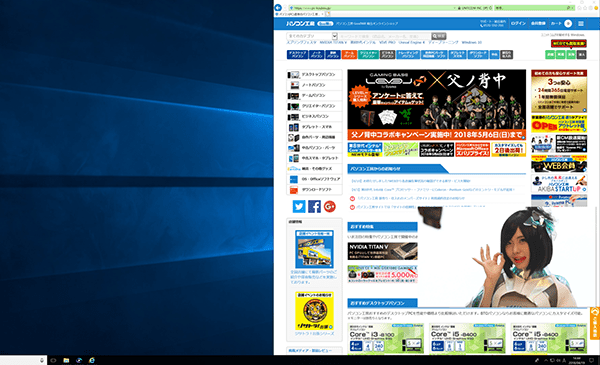Image resolution: width=600 pixels, height=365 pixels.
Task: Open the ノートパソコン sidebar category
Action: pos(314,85)
